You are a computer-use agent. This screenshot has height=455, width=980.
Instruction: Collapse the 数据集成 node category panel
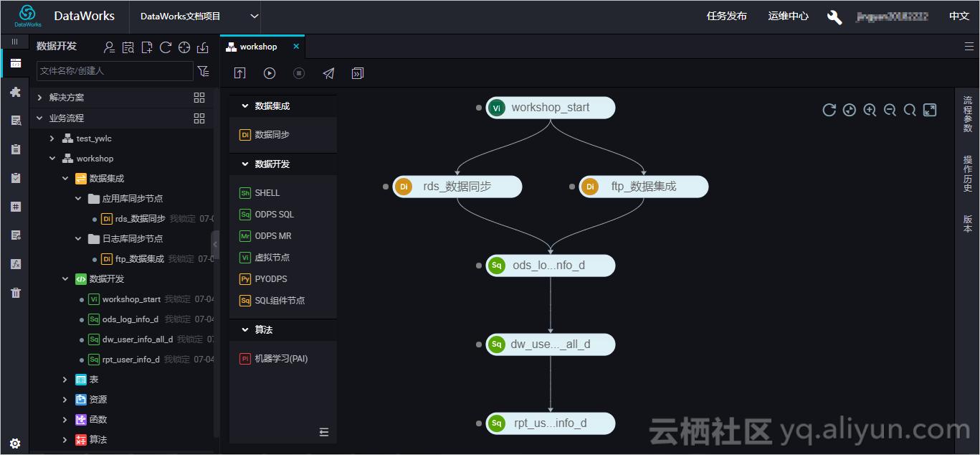pyautogui.click(x=246, y=105)
